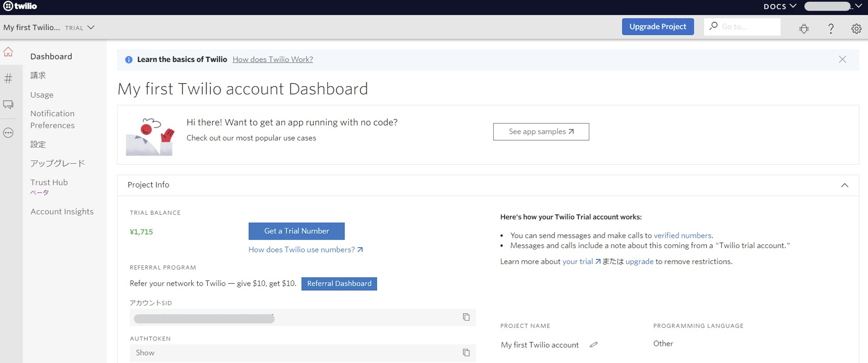Image resolution: width=868 pixels, height=363 pixels.
Task: Open 設定 settings sidebar item
Action: 38,144
